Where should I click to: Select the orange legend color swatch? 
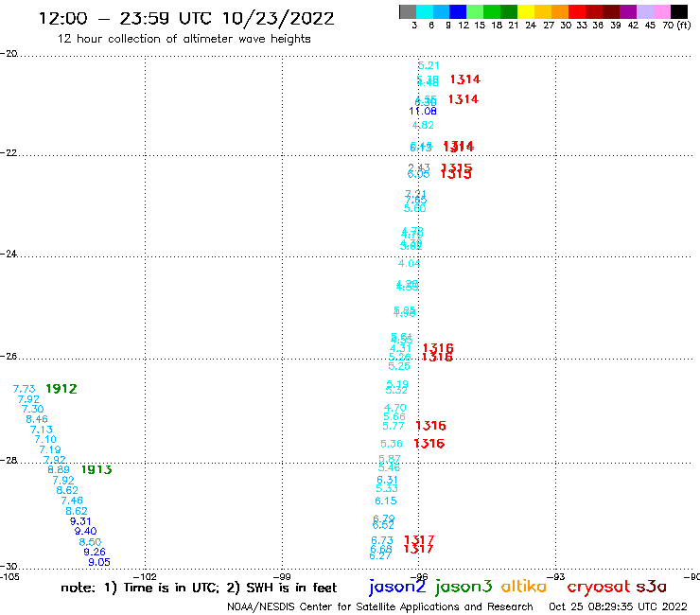pyautogui.click(x=560, y=11)
